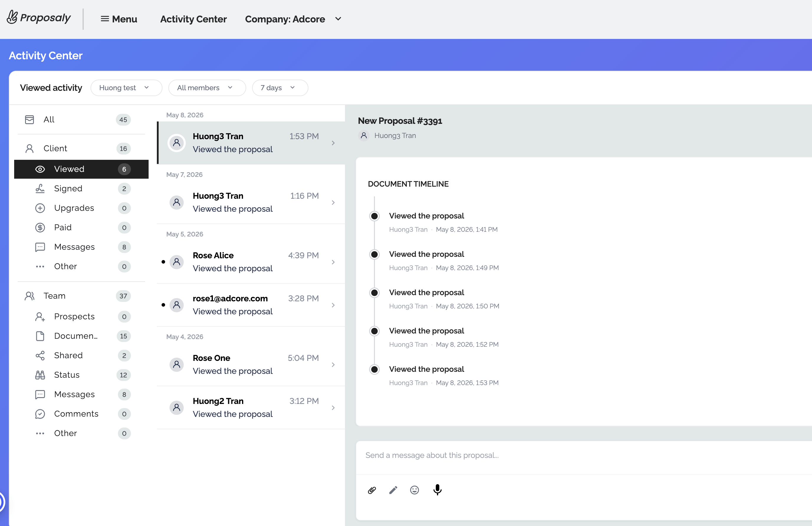
Task: Click the Comments bubble icon
Action: pos(40,414)
